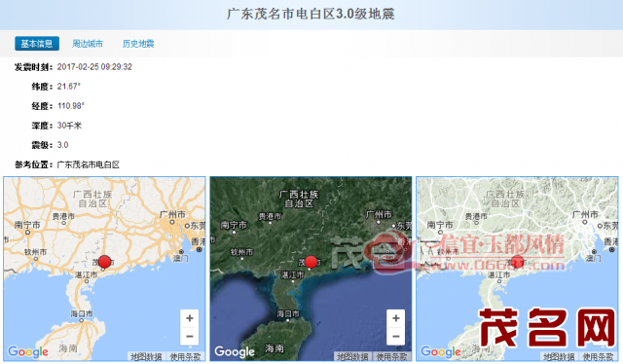Click the red epicenter marker on satellite map

pyautogui.click(x=311, y=262)
